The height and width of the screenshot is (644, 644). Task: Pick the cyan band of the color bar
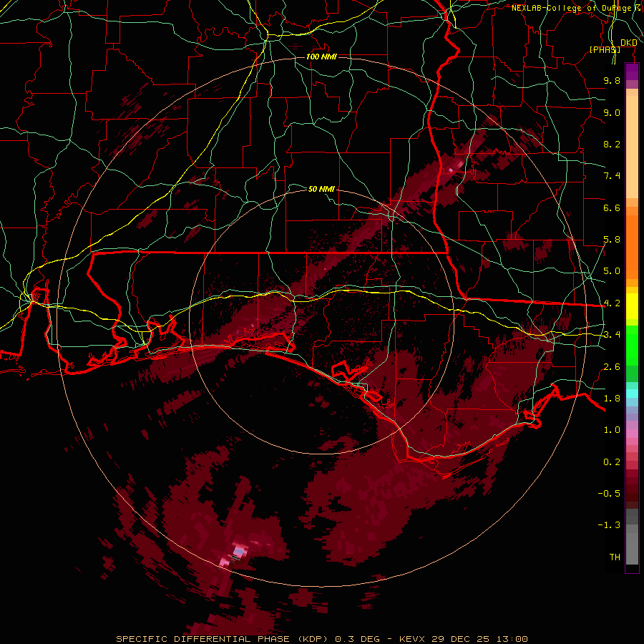pos(632,394)
